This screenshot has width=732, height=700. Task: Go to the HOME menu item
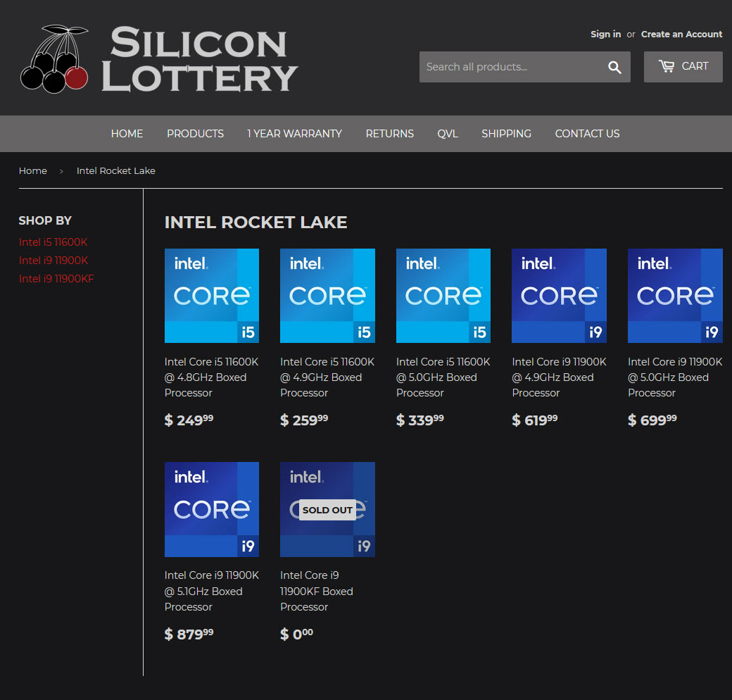click(127, 133)
